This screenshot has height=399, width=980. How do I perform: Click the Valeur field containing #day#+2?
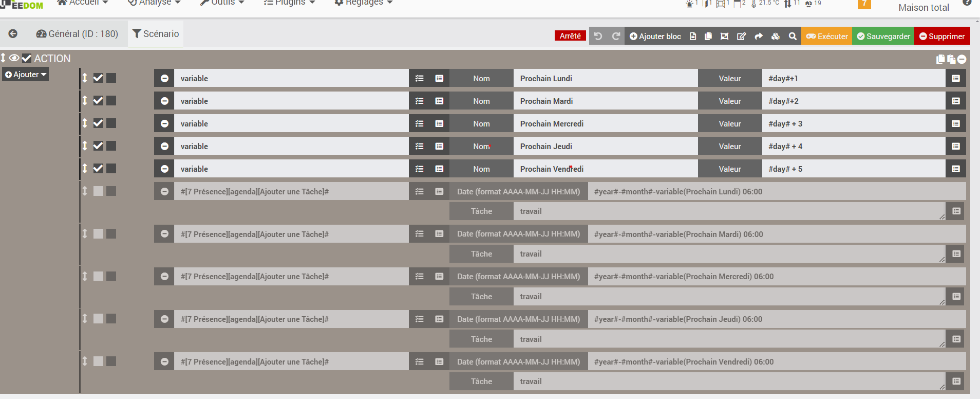854,101
